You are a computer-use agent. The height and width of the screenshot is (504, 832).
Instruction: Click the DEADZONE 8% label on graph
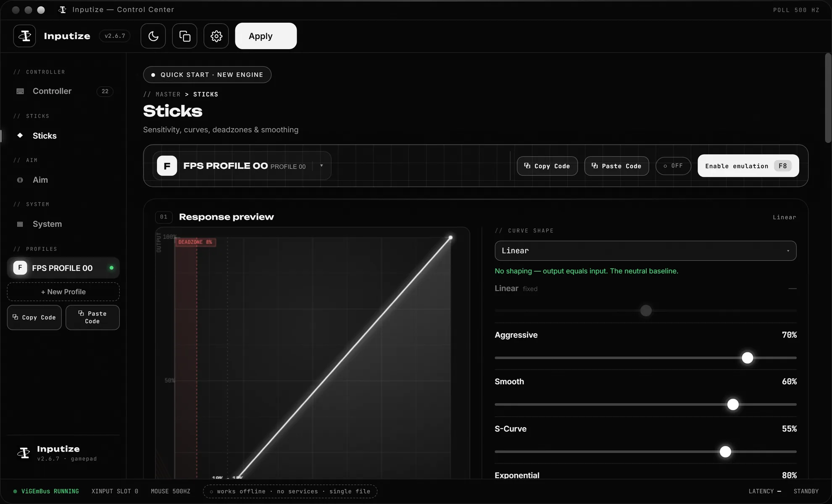[195, 242]
